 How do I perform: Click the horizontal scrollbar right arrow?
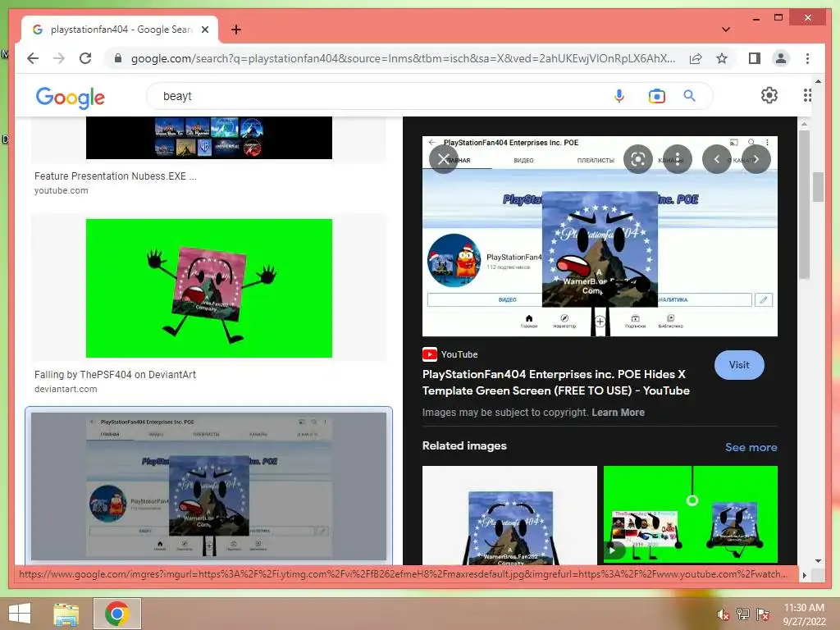click(x=804, y=575)
